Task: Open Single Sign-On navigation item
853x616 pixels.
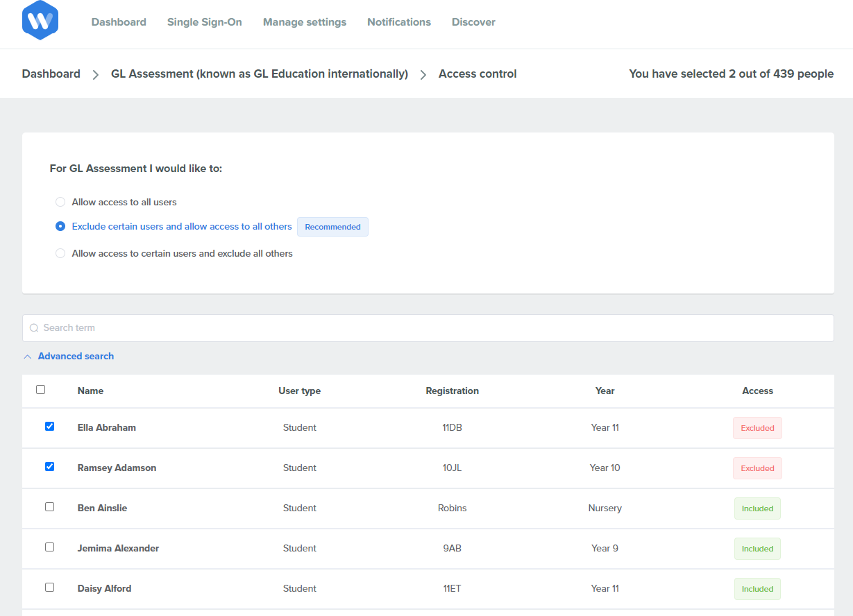Action: tap(205, 22)
